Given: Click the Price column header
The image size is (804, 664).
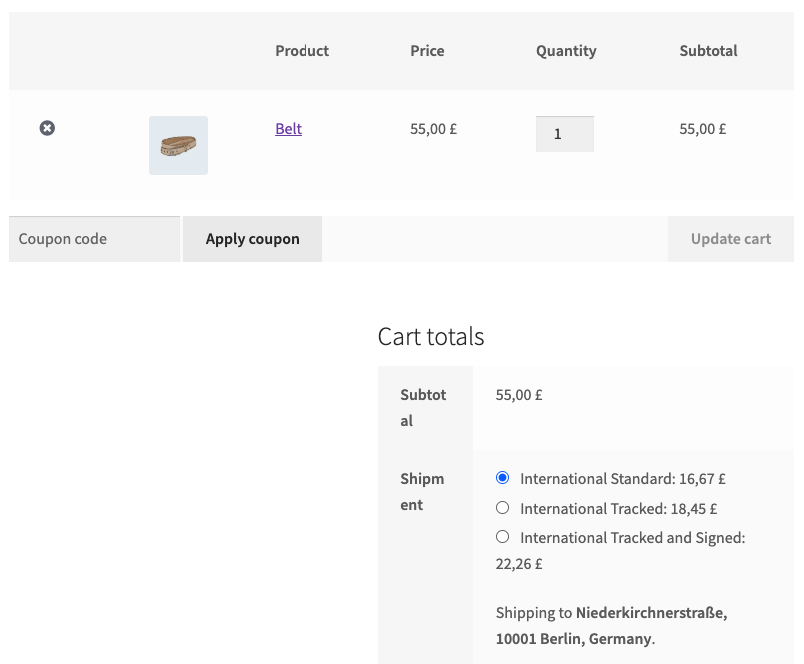Looking at the screenshot, I should pos(427,50).
